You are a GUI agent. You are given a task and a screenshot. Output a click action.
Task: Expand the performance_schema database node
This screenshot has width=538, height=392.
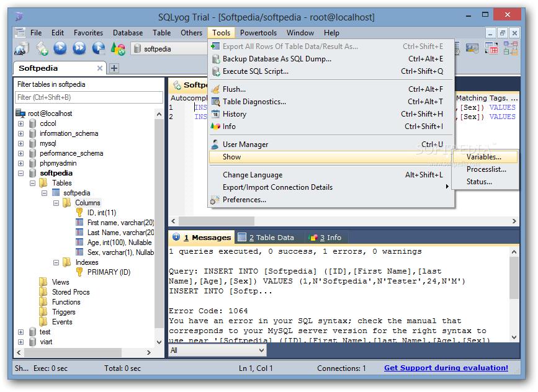pos(20,153)
